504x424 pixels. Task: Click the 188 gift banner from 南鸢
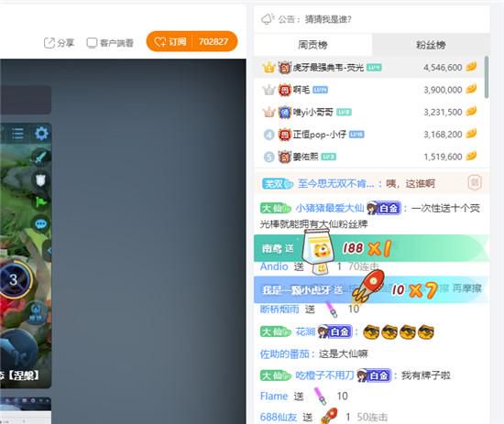point(371,247)
